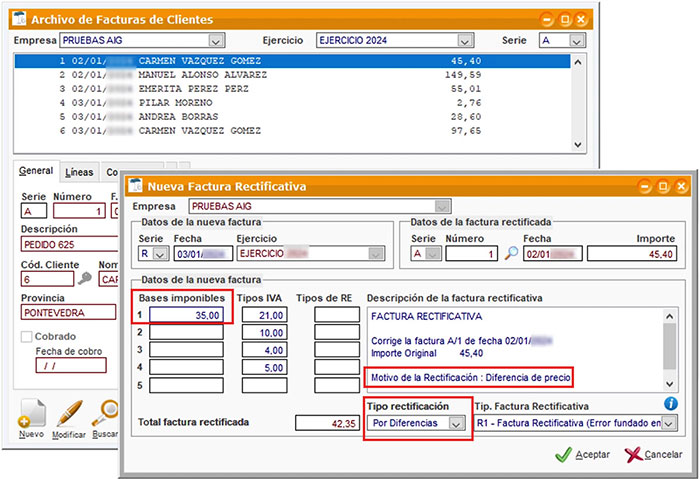The height and width of the screenshot is (479, 700).
Task: Toggle the Cobrado checkbox
Action: tap(26, 337)
